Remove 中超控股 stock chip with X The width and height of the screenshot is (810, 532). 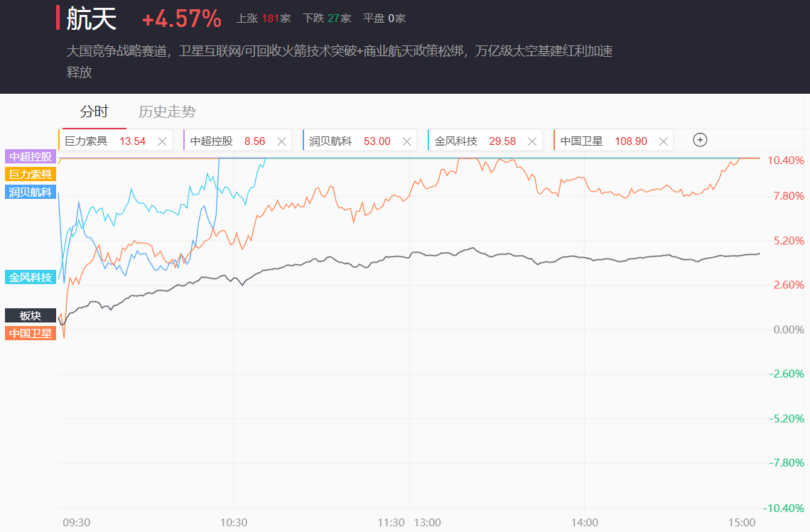(281, 141)
